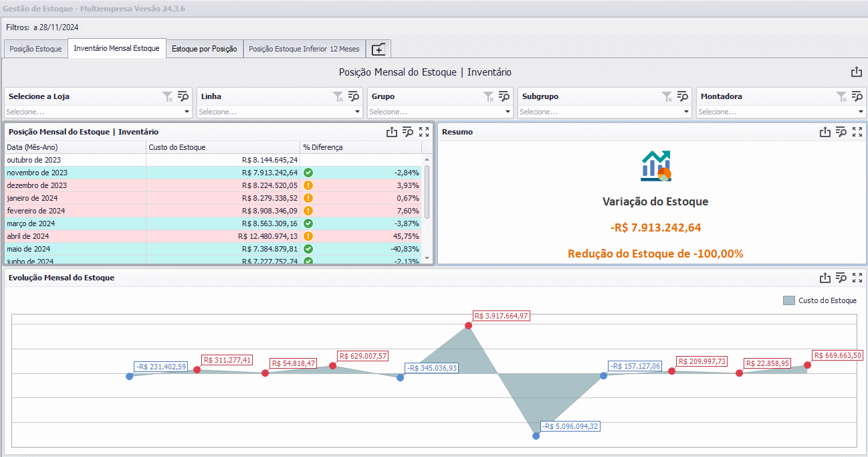Open search in the Montadora filter
This screenshot has height=457, width=868.
[x=857, y=96]
